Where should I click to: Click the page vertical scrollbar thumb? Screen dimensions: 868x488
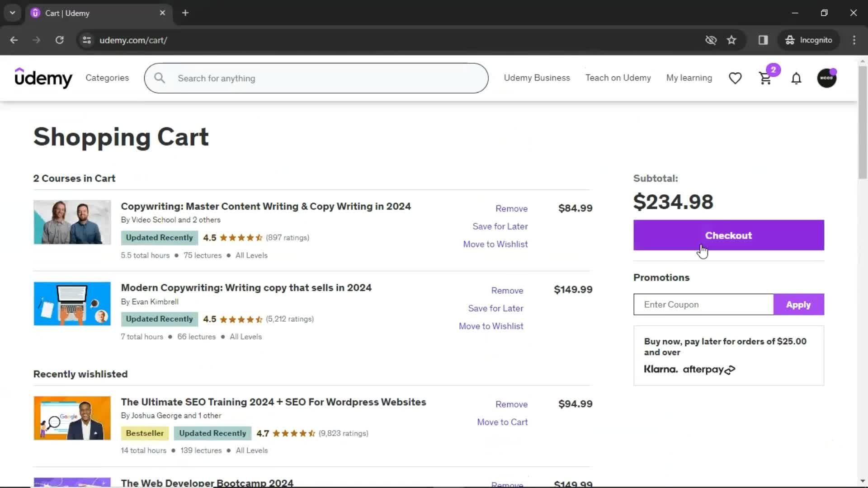[863, 122]
